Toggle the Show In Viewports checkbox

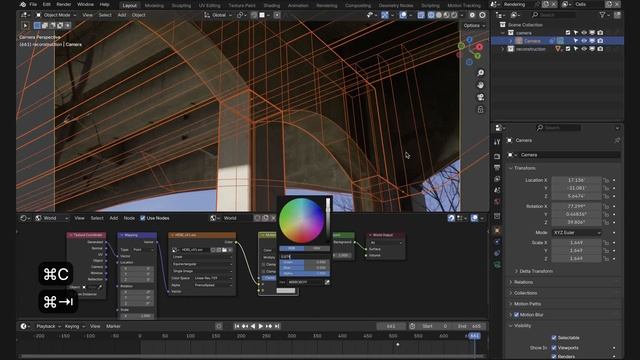coord(554,348)
